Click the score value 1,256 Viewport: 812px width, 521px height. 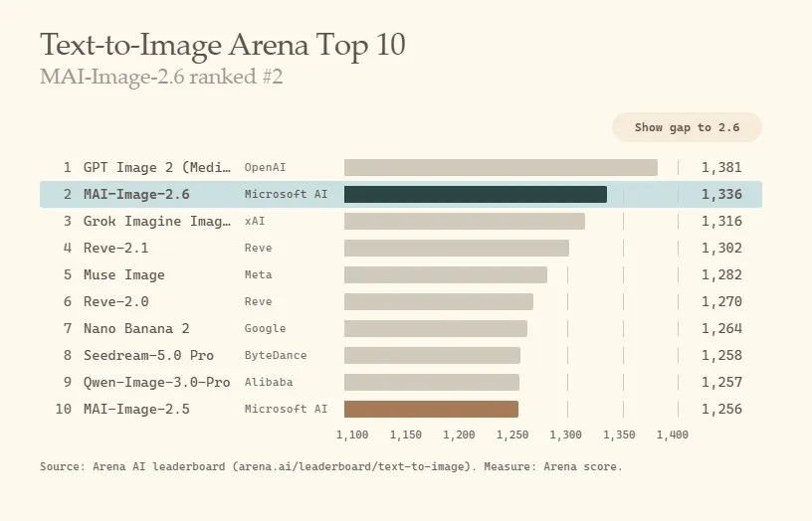(x=721, y=410)
